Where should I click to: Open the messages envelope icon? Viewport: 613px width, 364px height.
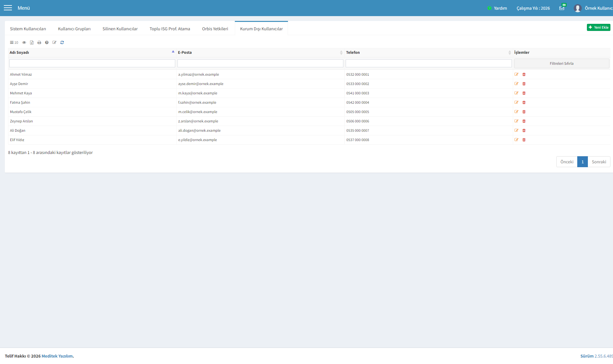coord(562,8)
